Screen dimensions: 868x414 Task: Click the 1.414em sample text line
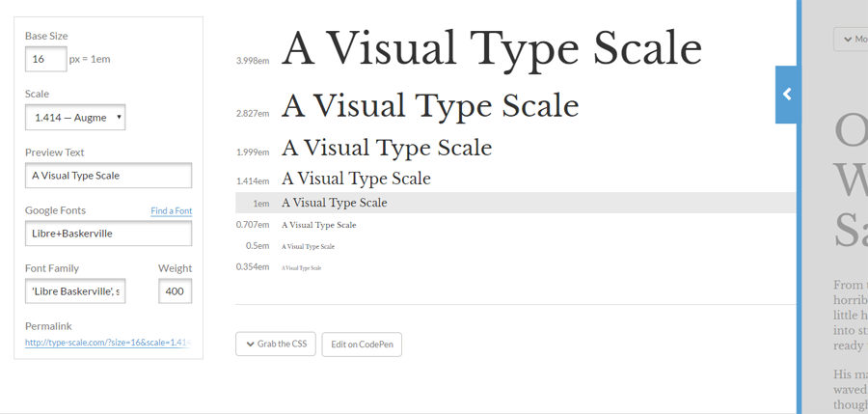[x=356, y=179]
